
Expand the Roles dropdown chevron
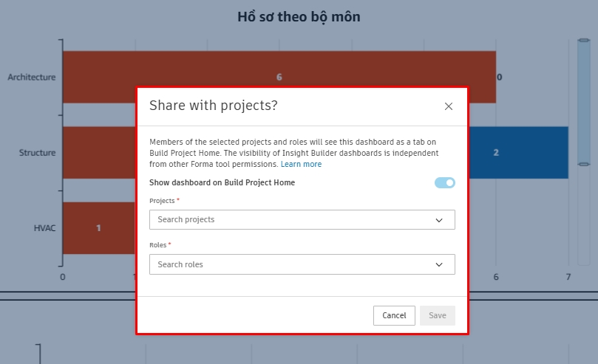pyautogui.click(x=439, y=264)
